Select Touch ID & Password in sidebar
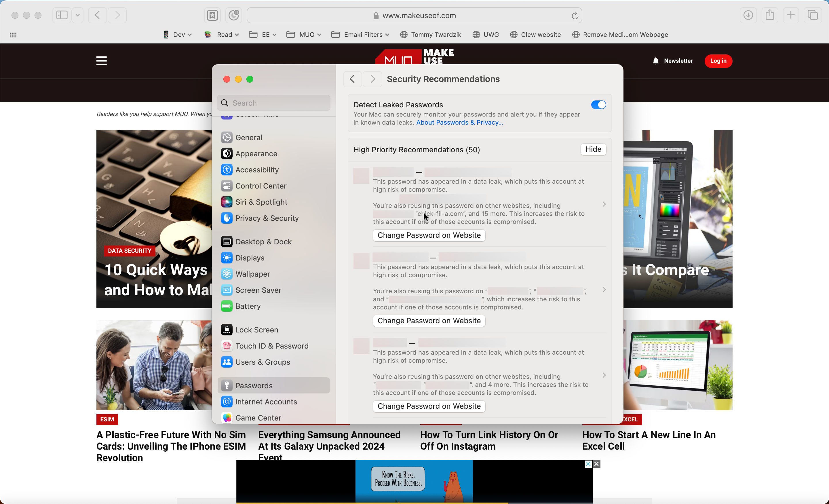 tap(272, 345)
